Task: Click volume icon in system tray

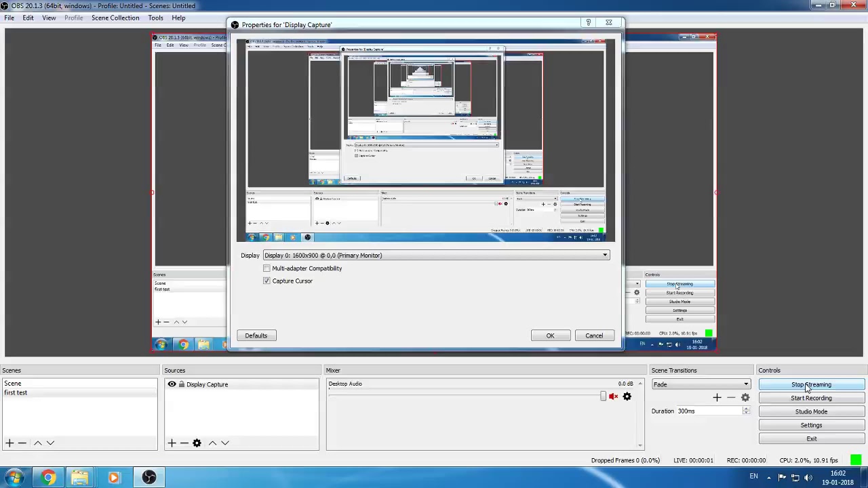Action: click(810, 478)
